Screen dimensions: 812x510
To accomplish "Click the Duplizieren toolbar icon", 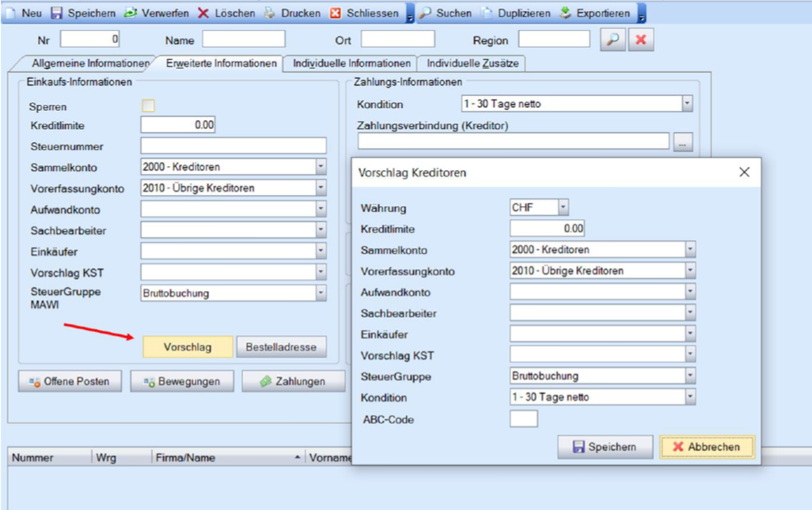I will point(487,13).
